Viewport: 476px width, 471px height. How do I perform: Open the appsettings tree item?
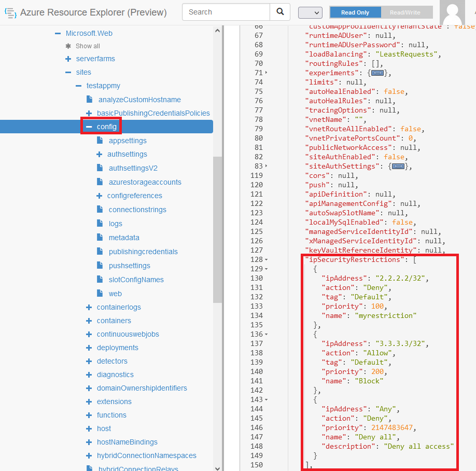[x=128, y=141]
